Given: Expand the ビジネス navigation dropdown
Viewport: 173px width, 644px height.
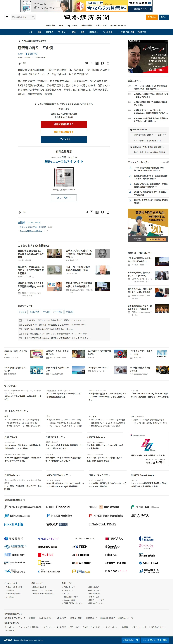Looking at the screenshot, I should [x=51, y=32].
